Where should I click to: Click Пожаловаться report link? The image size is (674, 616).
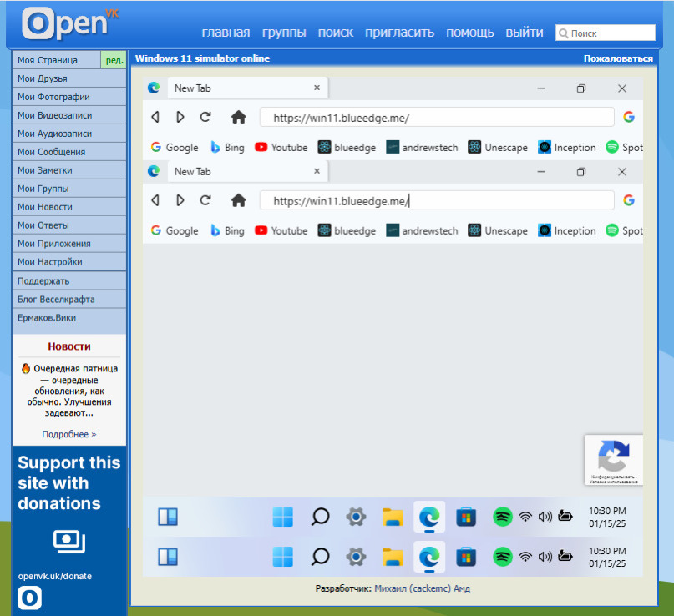(x=618, y=58)
